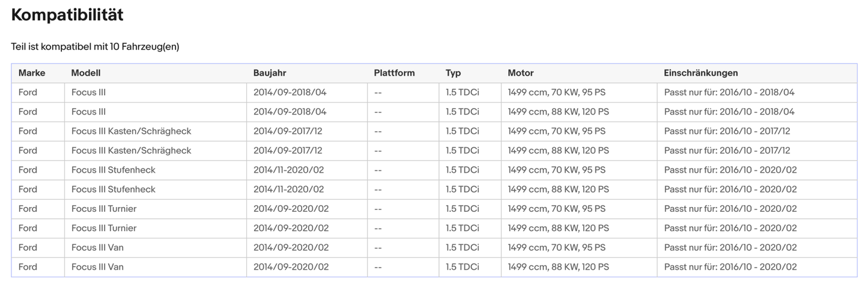Click the 'Teil ist kompatibel mit 10 Fahrzeug(en)' text
Screen dimensions: 868x282
(95, 47)
